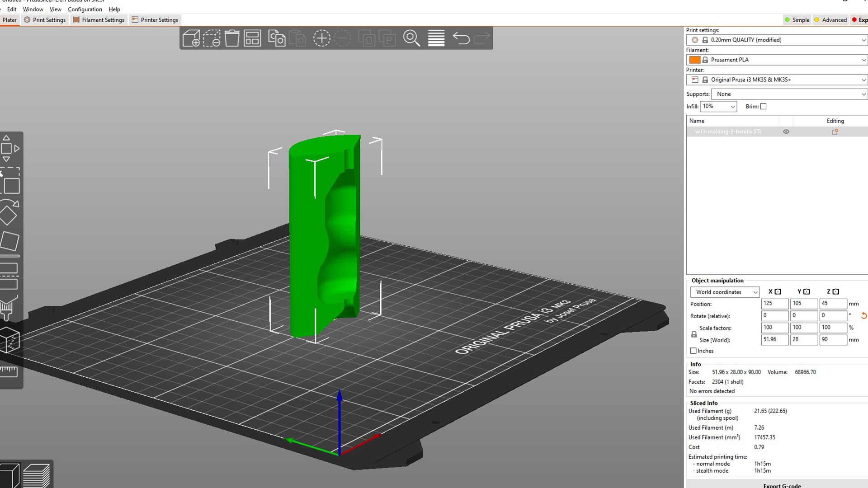Enable the Inches checkbox
Image resolution: width=868 pixels, height=488 pixels.
pyautogui.click(x=693, y=351)
